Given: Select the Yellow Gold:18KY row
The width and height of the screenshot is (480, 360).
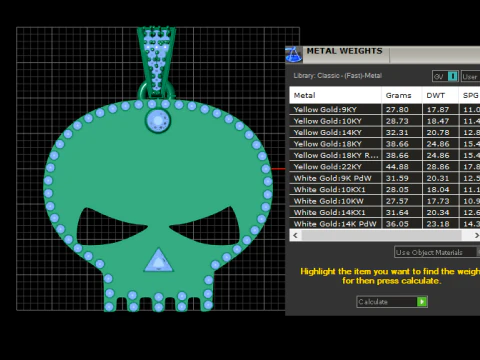Looking at the screenshot, I should [385, 144].
